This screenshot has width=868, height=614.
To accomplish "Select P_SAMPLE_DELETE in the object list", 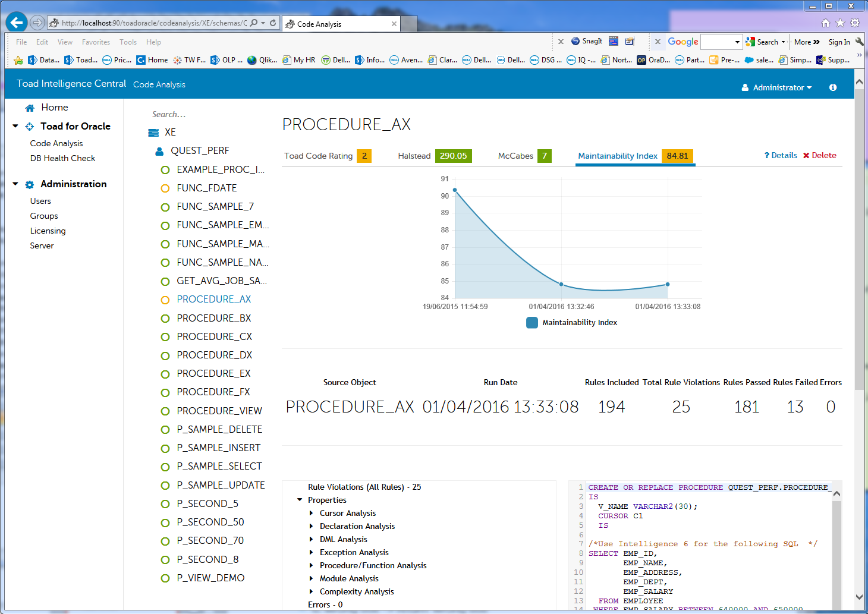I will coord(219,429).
